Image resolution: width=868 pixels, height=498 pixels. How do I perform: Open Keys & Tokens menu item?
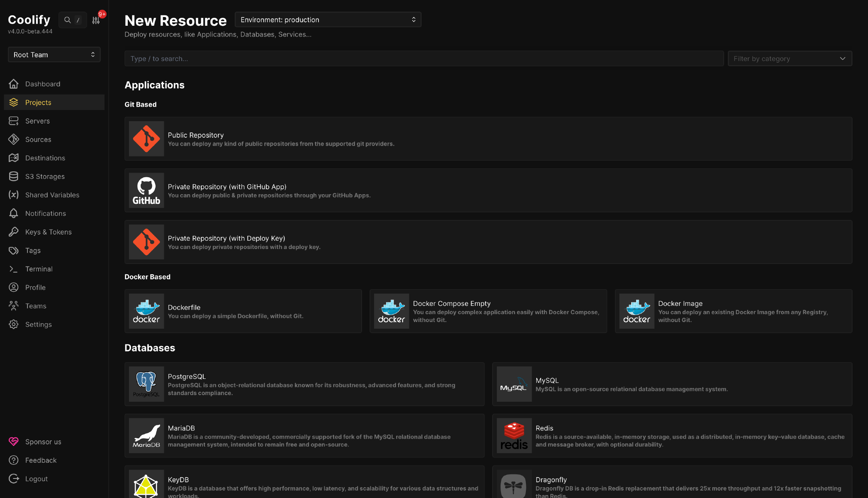point(48,232)
